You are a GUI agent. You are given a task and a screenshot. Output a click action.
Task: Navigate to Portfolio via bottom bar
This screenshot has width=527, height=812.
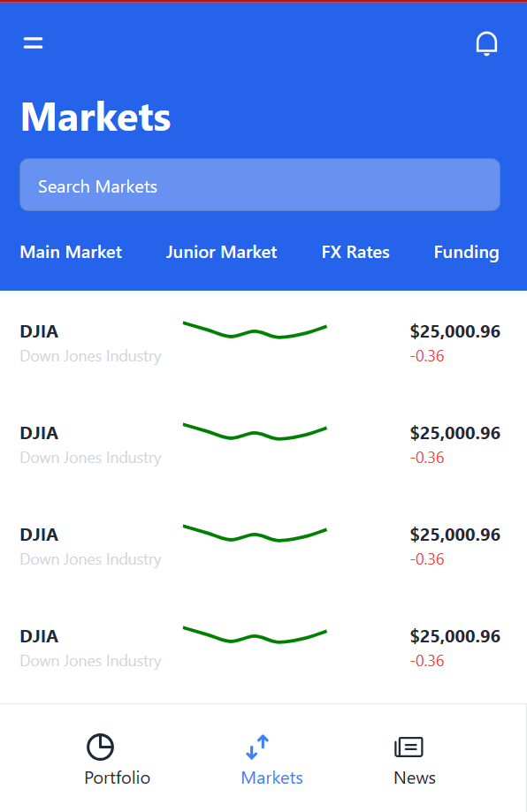(x=117, y=778)
